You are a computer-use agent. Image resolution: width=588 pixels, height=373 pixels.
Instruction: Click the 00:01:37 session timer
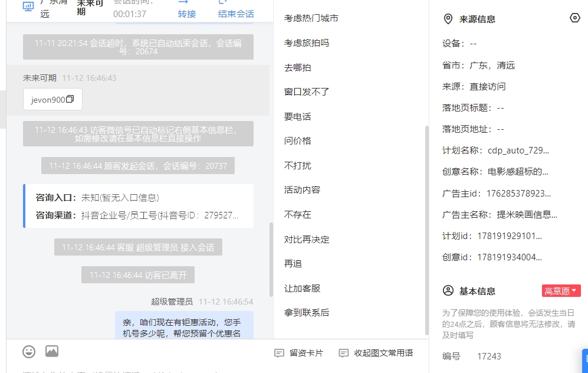tap(130, 14)
